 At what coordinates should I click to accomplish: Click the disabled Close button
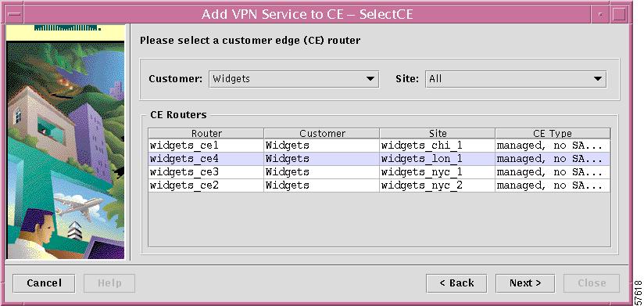592,283
